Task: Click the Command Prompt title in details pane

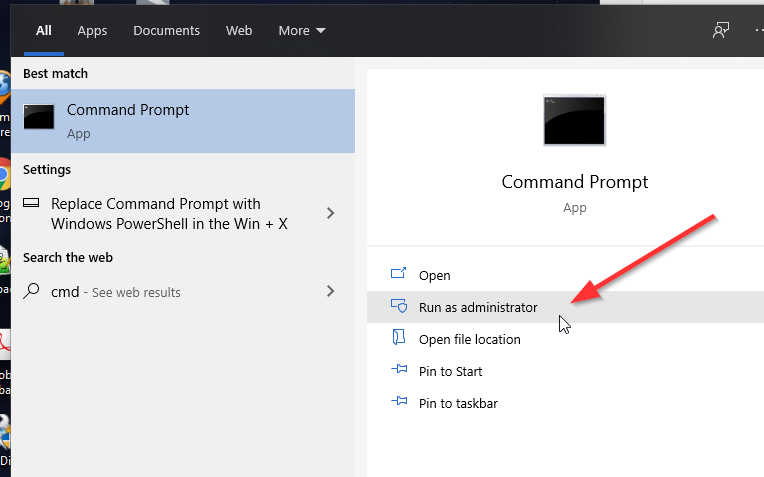Action: pos(574,182)
